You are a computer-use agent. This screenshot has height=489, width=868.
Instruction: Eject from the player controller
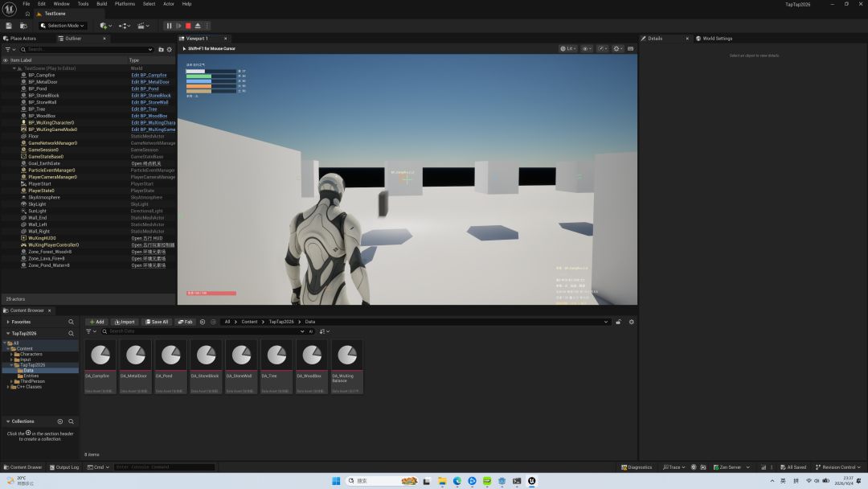coord(198,26)
